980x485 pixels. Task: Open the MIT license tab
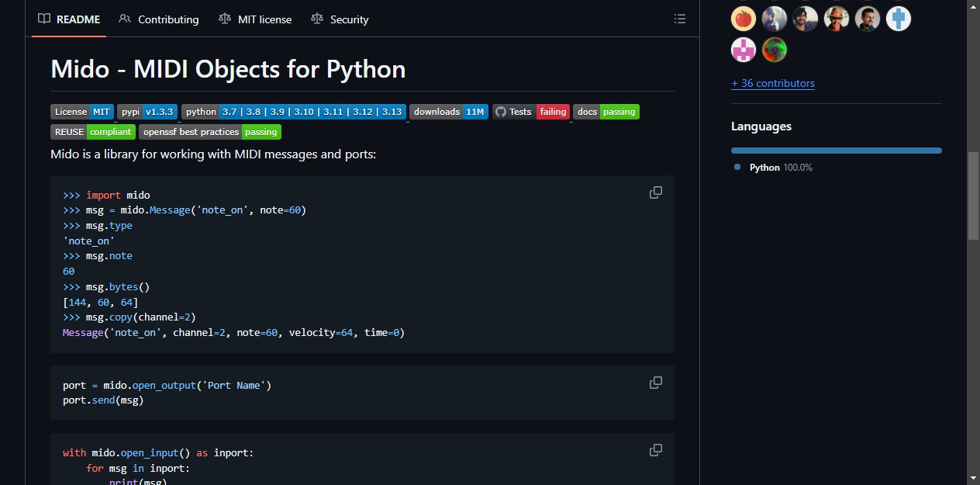255,19
